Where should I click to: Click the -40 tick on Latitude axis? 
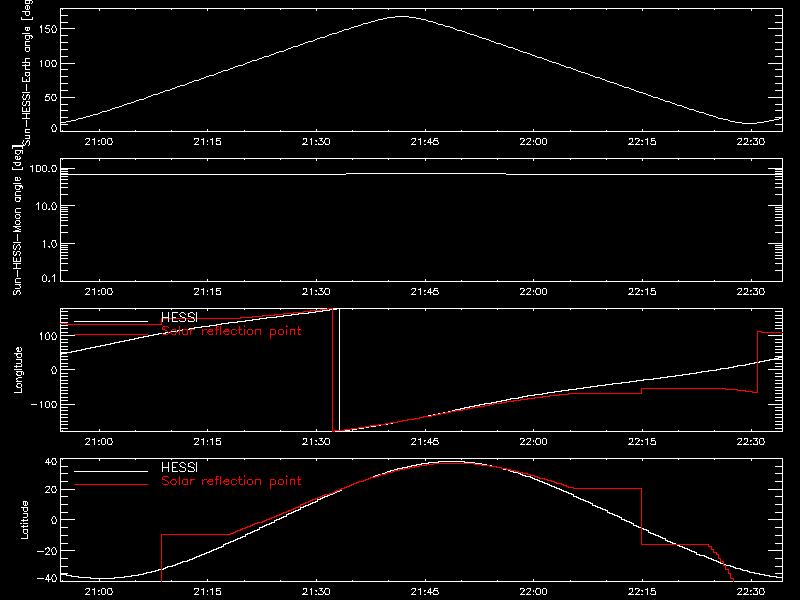[x=47, y=579]
